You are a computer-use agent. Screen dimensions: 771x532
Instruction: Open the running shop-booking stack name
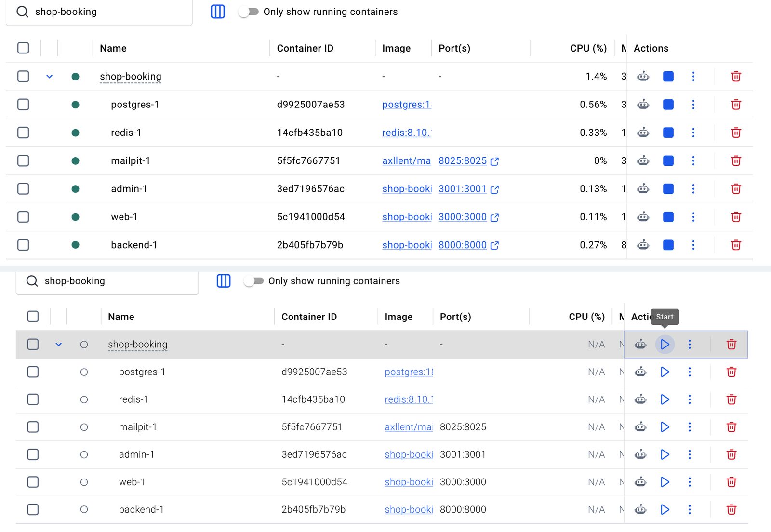(x=131, y=76)
